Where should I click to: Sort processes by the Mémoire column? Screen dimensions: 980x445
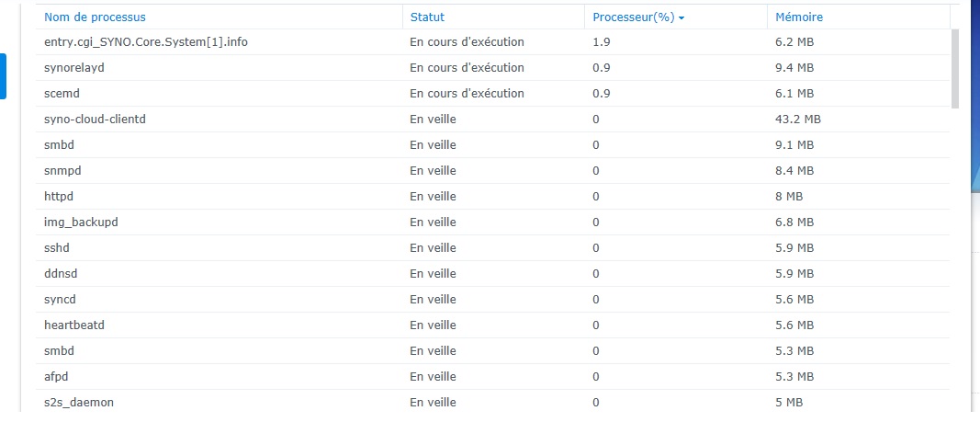pos(799,17)
